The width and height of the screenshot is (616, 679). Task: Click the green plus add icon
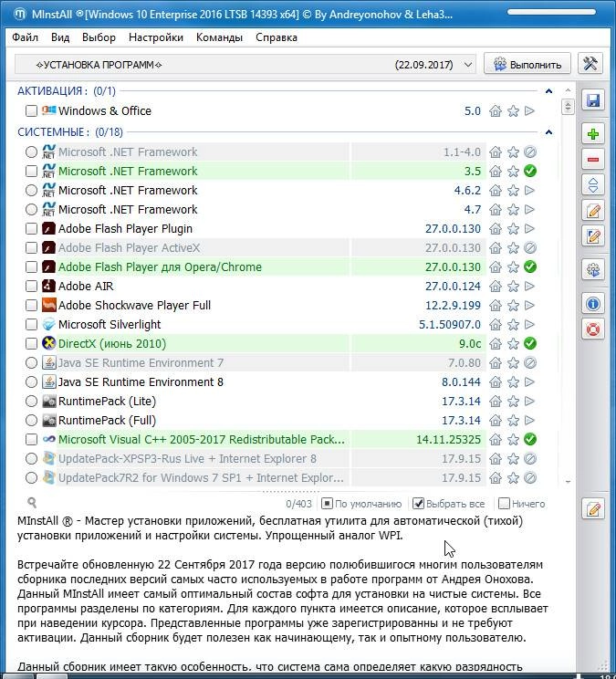coord(592,134)
